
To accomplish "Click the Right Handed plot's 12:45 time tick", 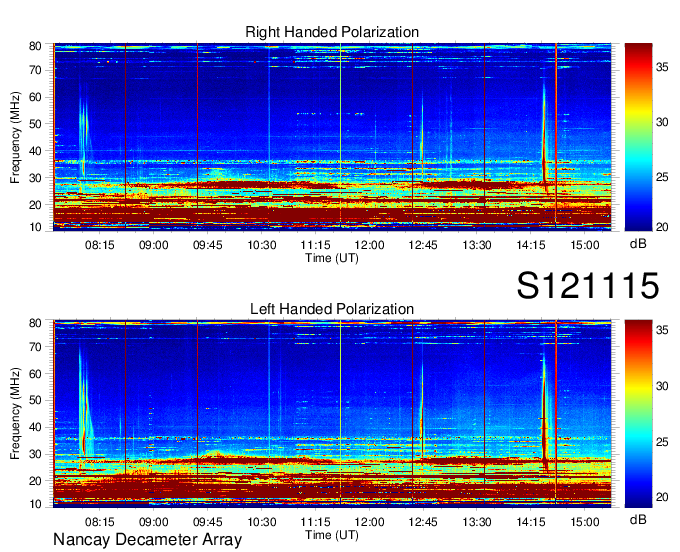I will [423, 245].
